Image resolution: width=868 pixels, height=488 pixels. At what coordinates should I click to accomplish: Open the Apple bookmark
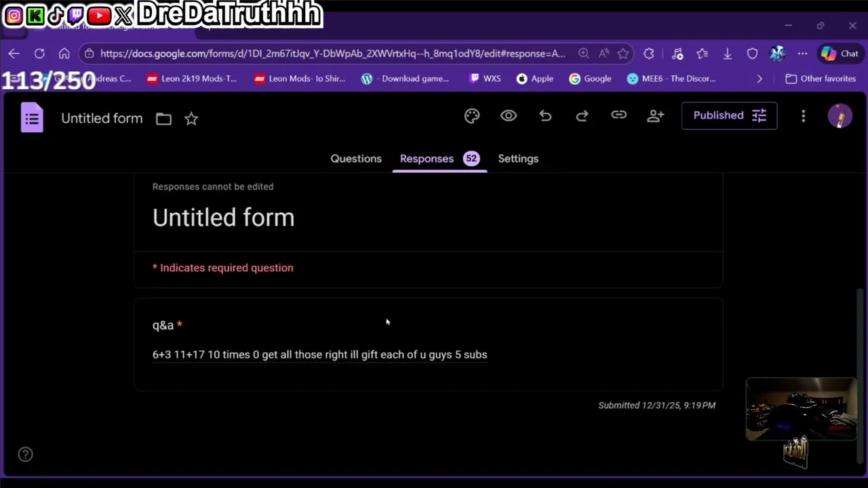point(535,79)
